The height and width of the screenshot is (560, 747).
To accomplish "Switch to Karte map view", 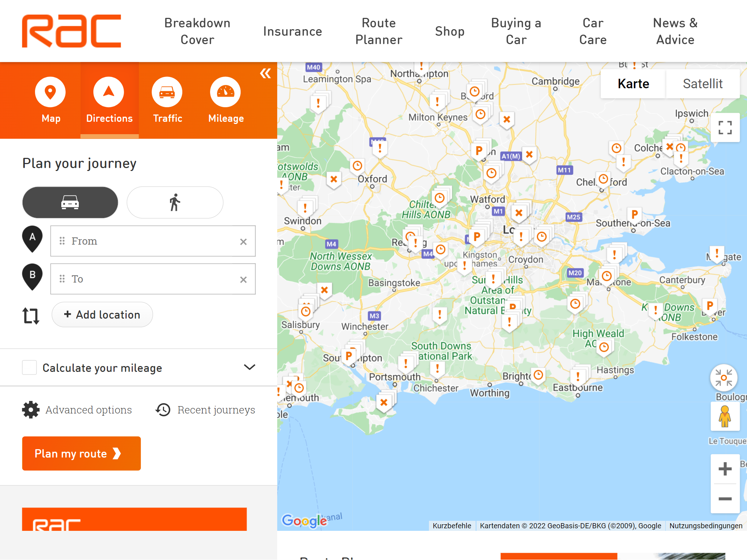I will point(634,85).
